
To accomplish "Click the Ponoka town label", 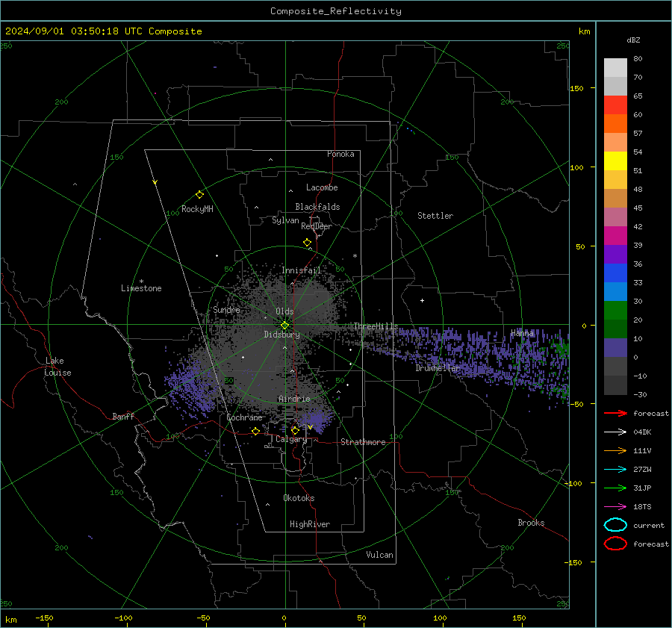I will pyautogui.click(x=340, y=154).
